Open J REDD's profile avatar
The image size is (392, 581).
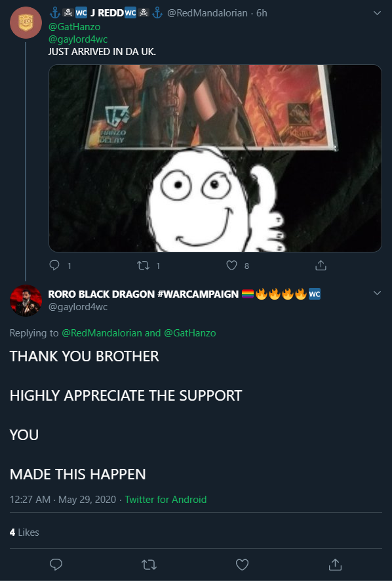26,22
